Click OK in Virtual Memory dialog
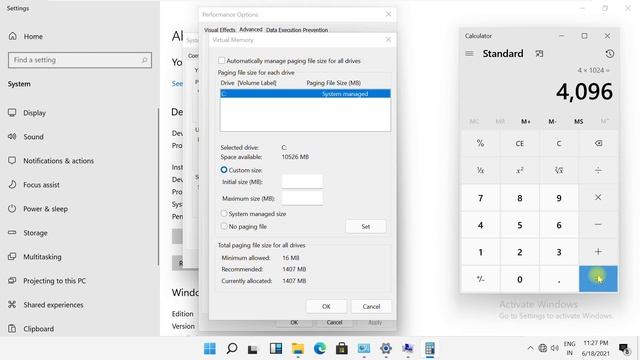Screen dimensions: 640x360 click(326, 306)
